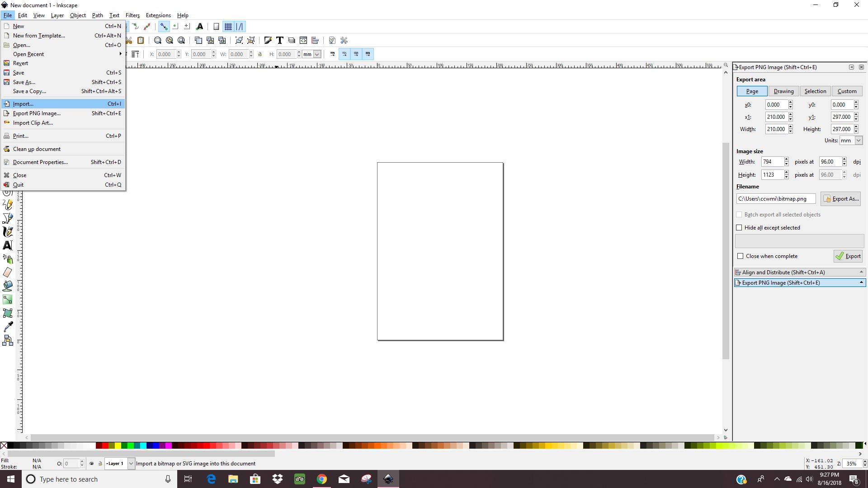Select the Calligraphy tool

coord(8,232)
